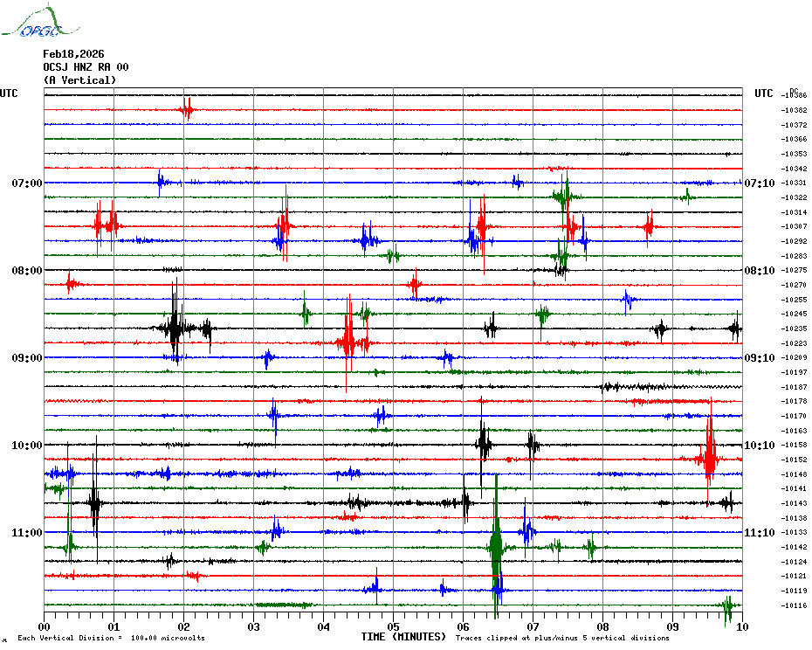
Task: Click the green burst at bottom-right near minute 9.8
Action: (726, 605)
